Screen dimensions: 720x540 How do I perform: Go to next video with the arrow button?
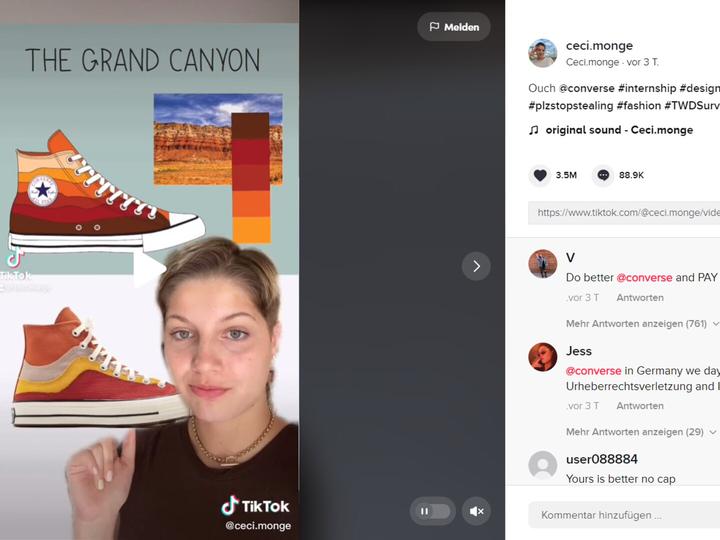476,266
